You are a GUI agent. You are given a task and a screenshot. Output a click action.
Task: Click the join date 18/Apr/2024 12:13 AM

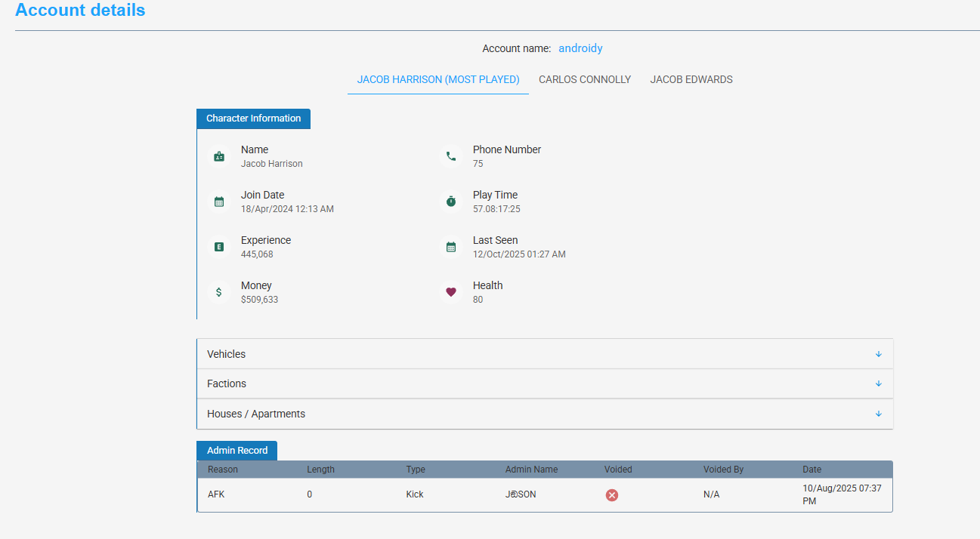287,209
